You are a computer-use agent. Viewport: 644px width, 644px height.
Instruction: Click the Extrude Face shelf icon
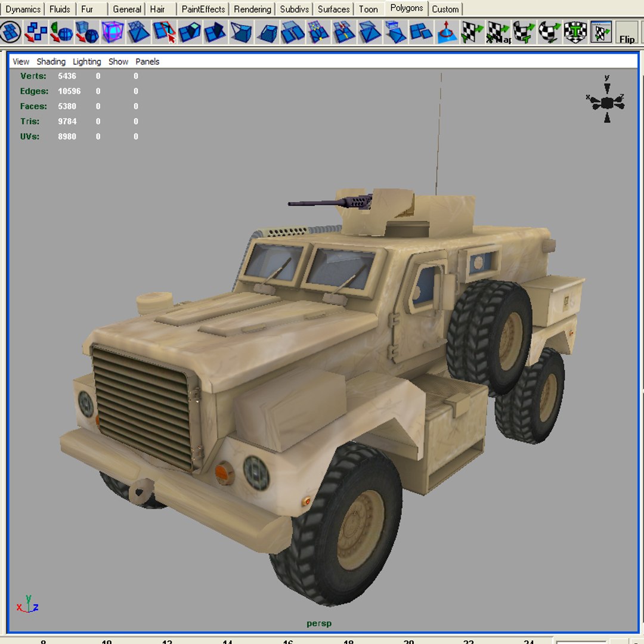coord(190,32)
